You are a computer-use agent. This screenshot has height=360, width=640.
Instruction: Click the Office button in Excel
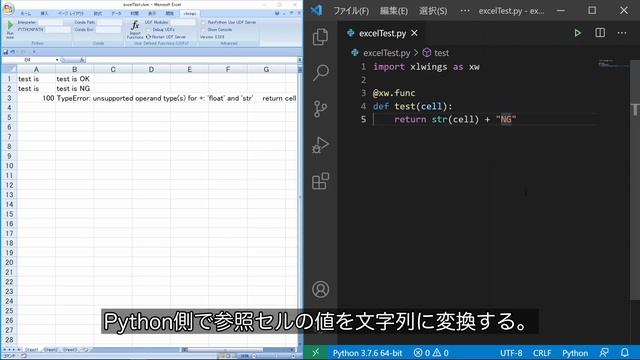pos(8,8)
